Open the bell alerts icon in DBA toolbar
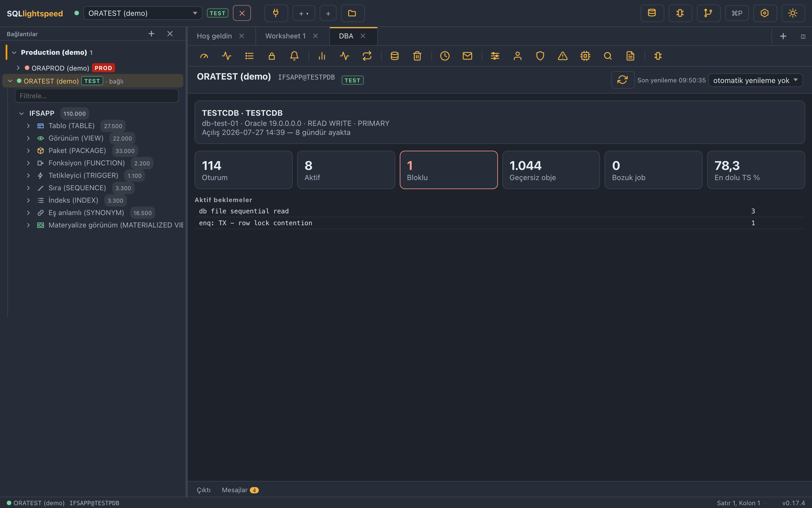Viewport: 812px width, 508px height. [294, 56]
